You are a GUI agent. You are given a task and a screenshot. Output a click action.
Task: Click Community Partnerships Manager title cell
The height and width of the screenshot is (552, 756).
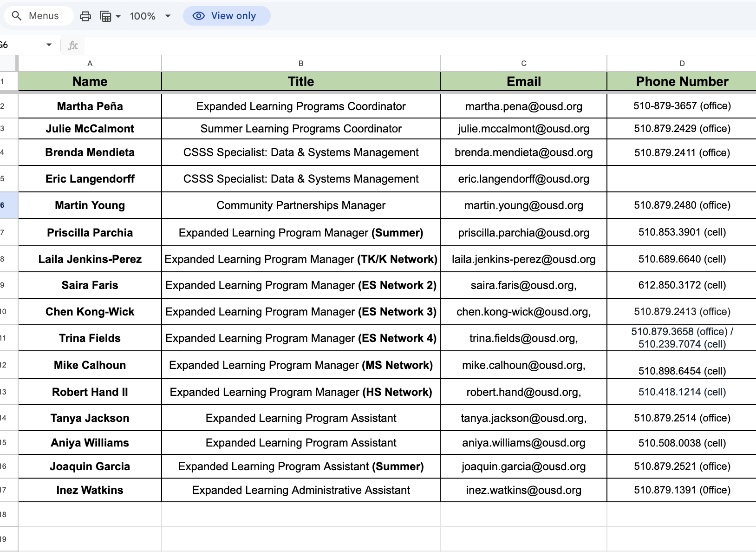pyautogui.click(x=301, y=205)
